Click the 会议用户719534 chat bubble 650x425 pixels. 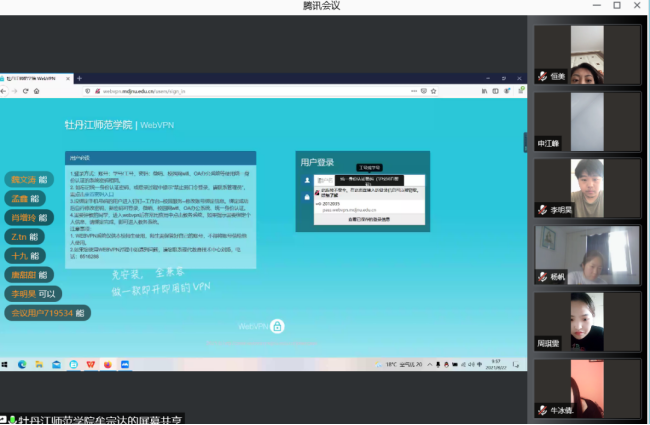click(x=47, y=313)
